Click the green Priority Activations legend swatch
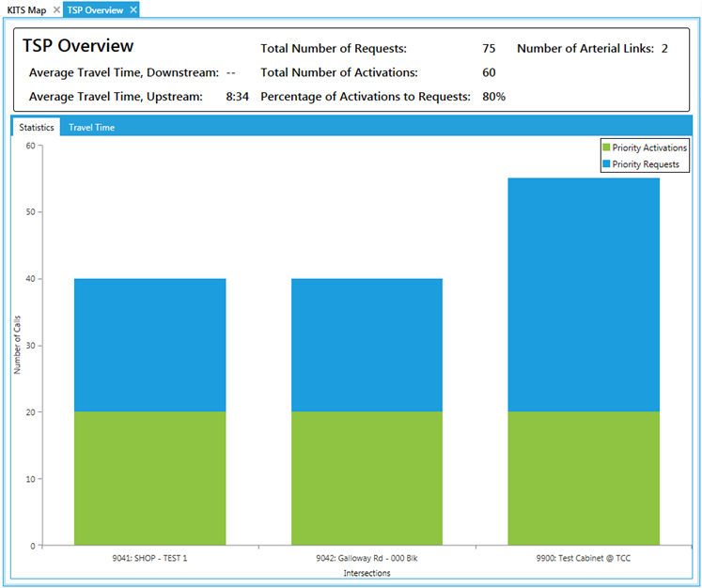The width and height of the screenshot is (702, 588). (607, 147)
